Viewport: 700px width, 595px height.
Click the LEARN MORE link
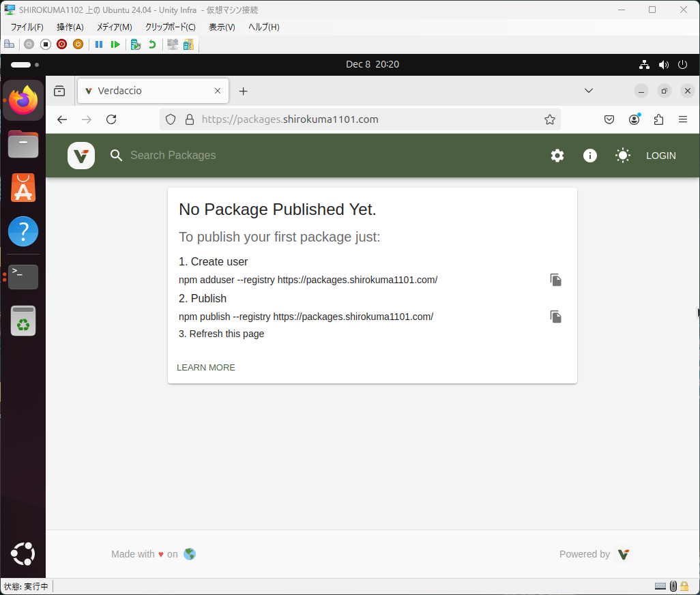pos(206,367)
